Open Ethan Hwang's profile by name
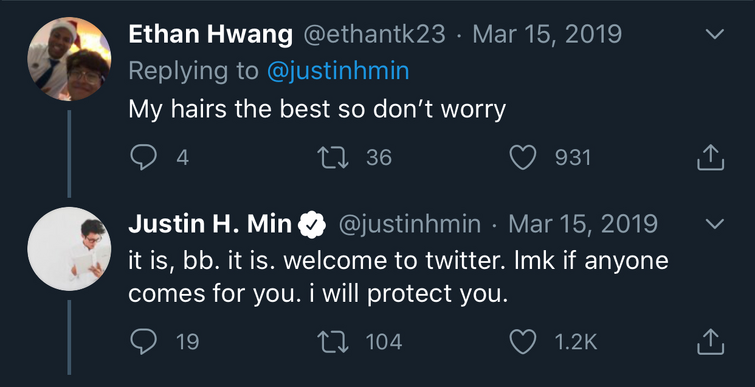Viewport: 755px width, 387px height. tap(210, 34)
